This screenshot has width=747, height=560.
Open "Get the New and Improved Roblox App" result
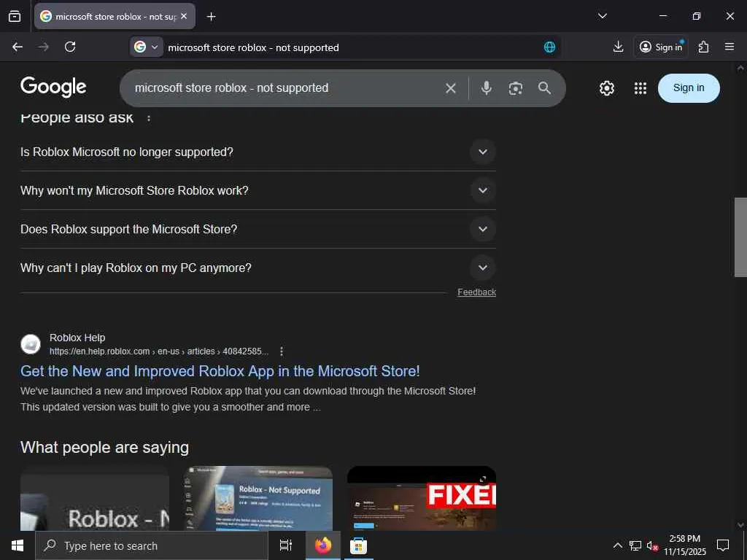220,371
